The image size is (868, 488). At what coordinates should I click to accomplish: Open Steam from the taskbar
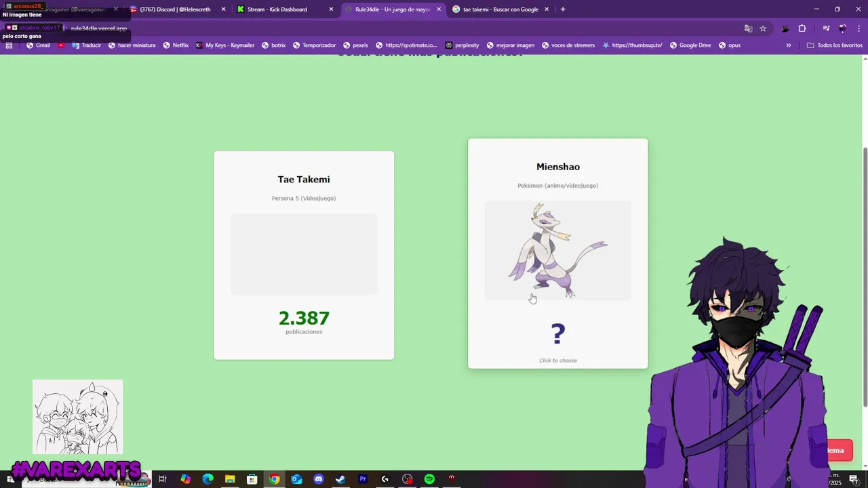tap(340, 479)
